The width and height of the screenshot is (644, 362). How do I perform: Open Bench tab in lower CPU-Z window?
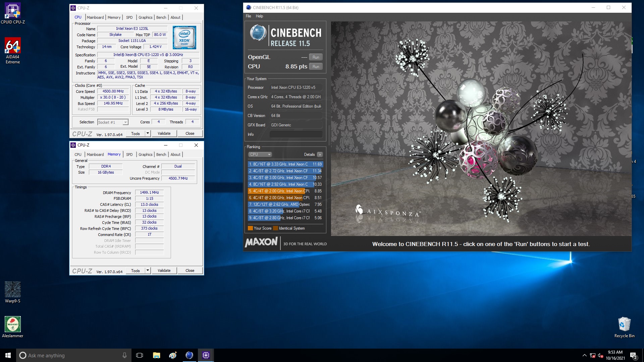[x=161, y=155]
